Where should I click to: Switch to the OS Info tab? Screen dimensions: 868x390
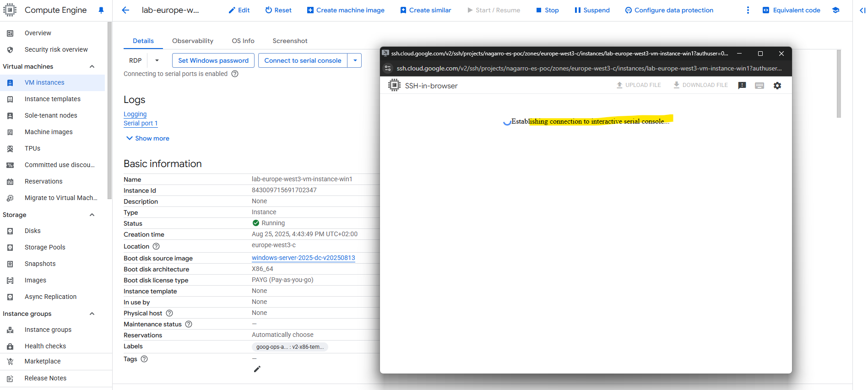tap(243, 41)
